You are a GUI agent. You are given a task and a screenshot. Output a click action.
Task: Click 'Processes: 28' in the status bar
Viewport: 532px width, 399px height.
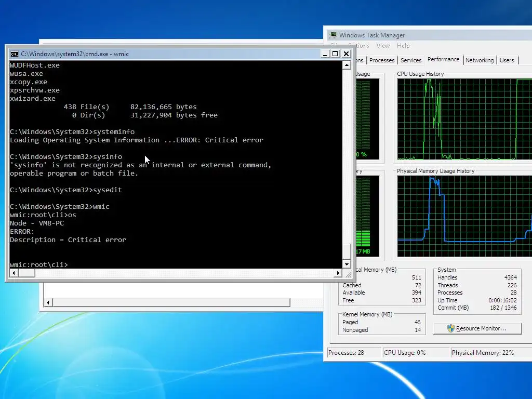tap(346, 353)
